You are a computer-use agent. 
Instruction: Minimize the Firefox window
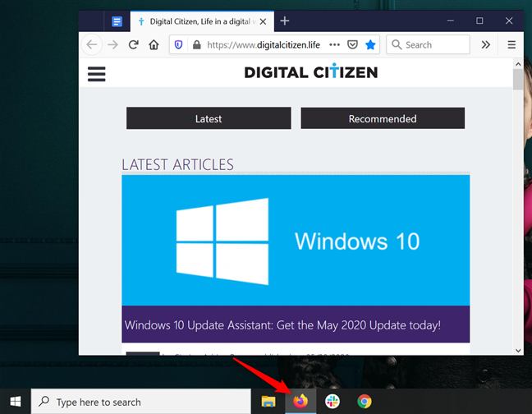450,21
